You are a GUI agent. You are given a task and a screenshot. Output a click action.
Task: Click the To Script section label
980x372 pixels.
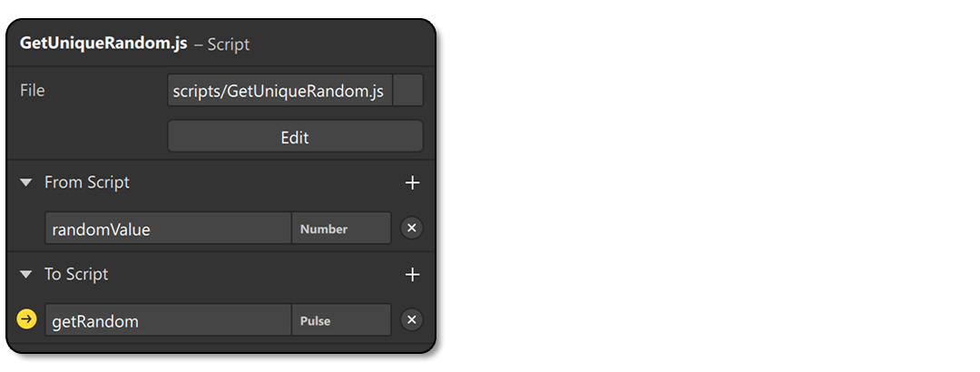tap(76, 274)
